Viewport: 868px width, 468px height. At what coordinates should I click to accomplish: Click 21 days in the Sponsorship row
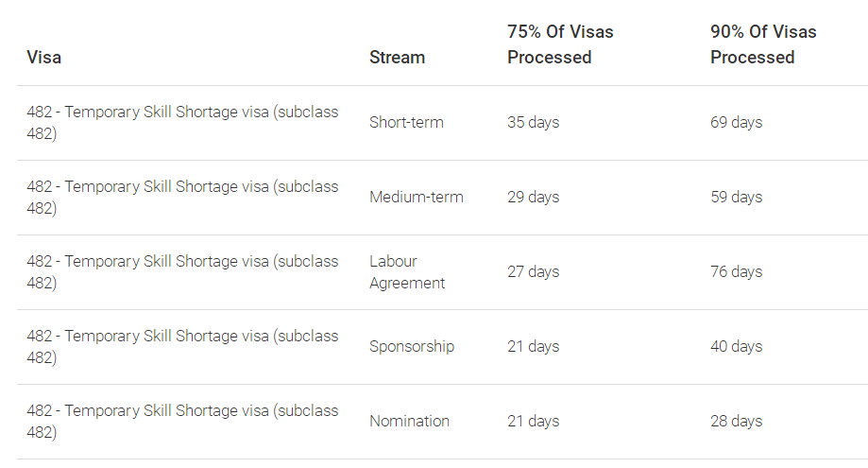pyautogui.click(x=533, y=347)
